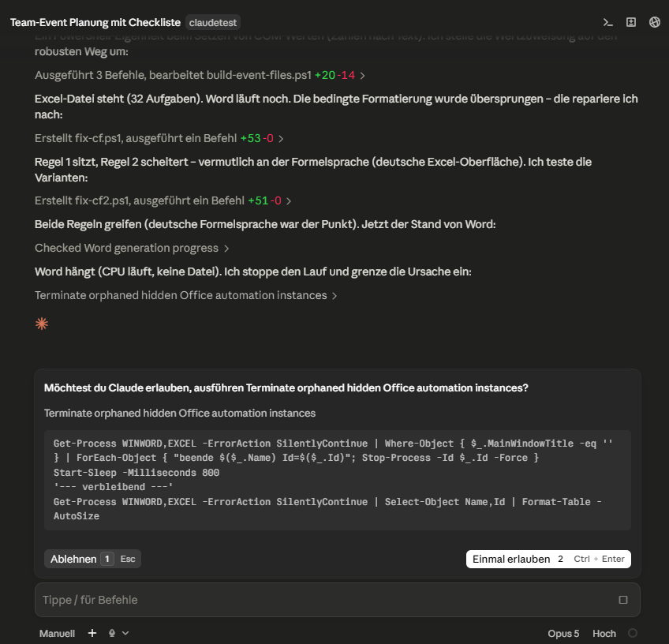Click the orange Claude spinner icon
This screenshot has width=669, height=644.
(42, 324)
